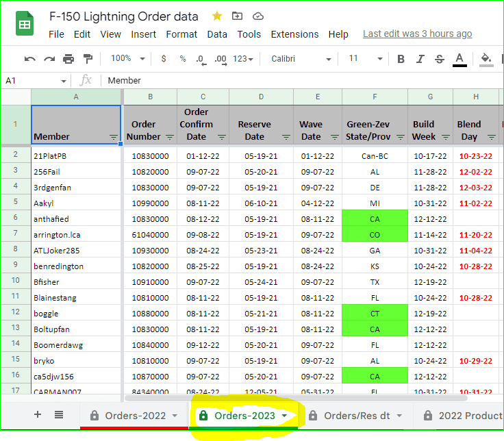
Task: Toggle italic formatting
Action: 420,59
